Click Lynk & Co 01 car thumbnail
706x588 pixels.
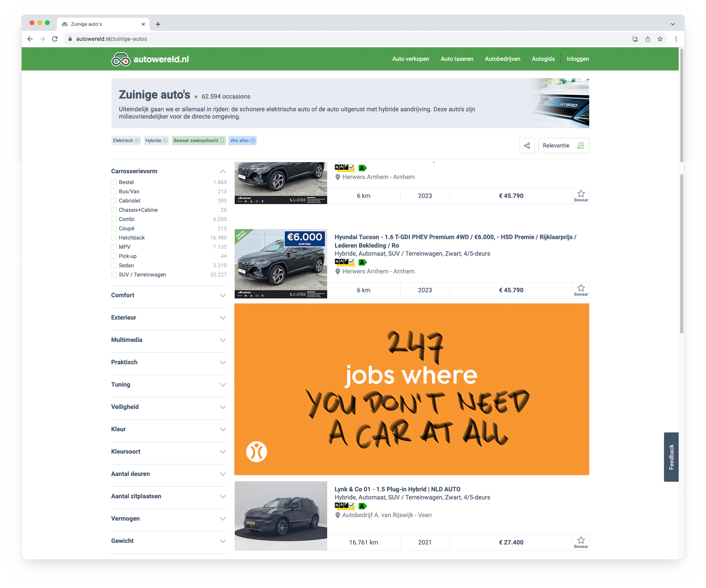tap(281, 516)
